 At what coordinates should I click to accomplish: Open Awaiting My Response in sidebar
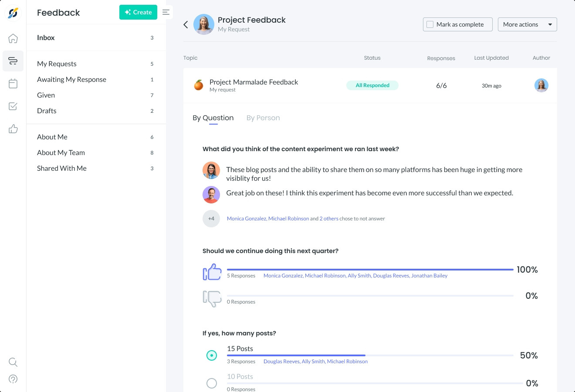pos(71,79)
